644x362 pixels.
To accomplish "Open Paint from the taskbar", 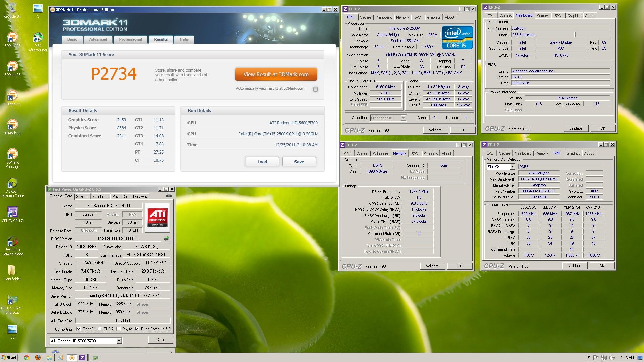I will tap(60, 358).
